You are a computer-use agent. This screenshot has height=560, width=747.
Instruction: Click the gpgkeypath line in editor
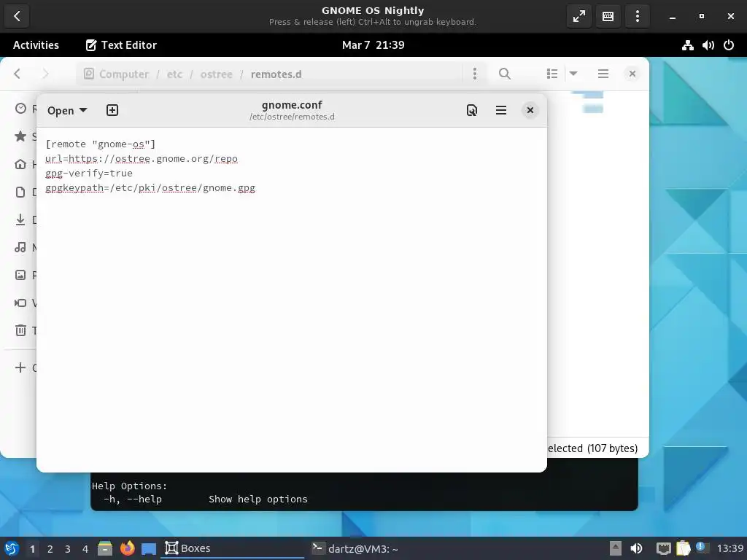[x=150, y=187]
